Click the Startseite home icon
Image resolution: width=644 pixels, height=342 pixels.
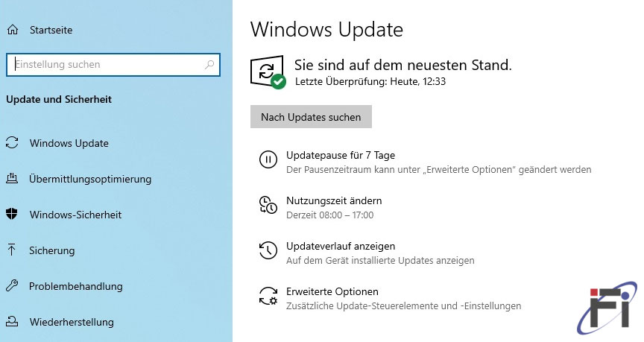(x=13, y=30)
